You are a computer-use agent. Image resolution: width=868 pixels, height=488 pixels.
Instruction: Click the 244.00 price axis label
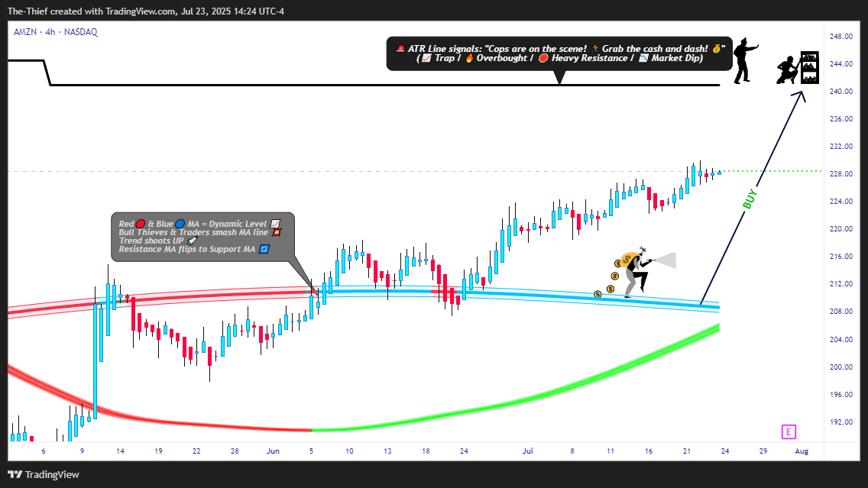(840, 64)
